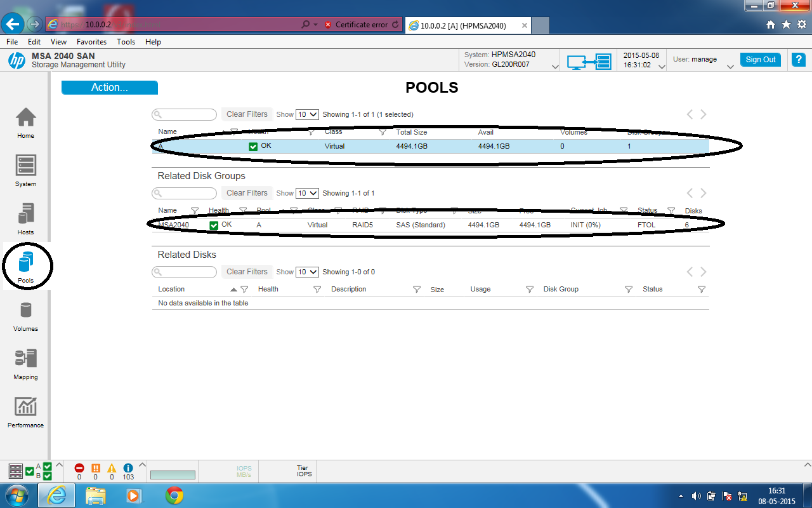
Task: Expand the system version chevron in banner
Action: click(x=555, y=65)
